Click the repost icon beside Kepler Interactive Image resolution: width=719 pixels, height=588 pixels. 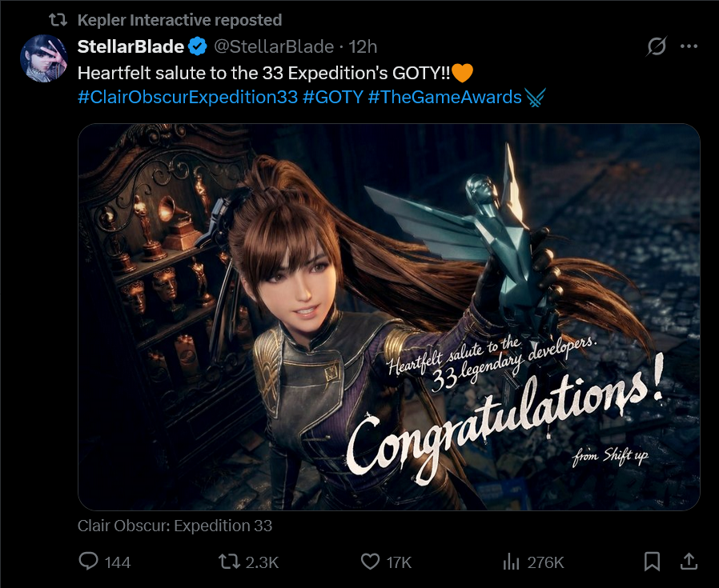(x=59, y=19)
